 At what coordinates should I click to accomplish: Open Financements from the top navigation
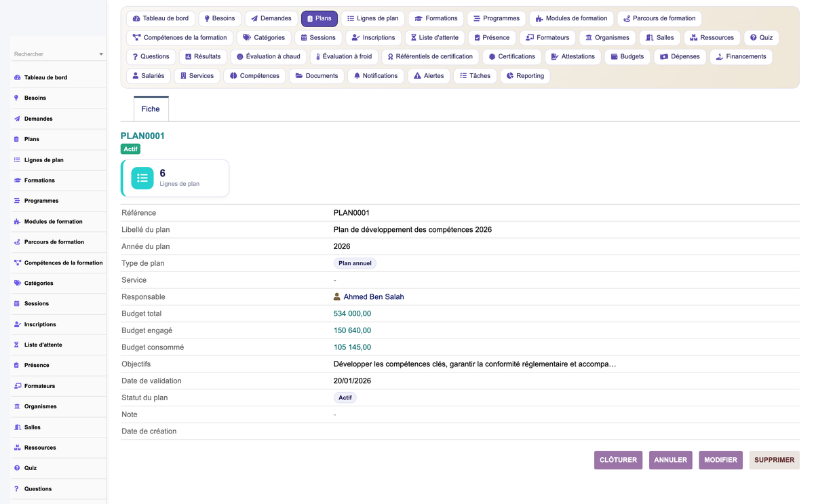coord(741,56)
